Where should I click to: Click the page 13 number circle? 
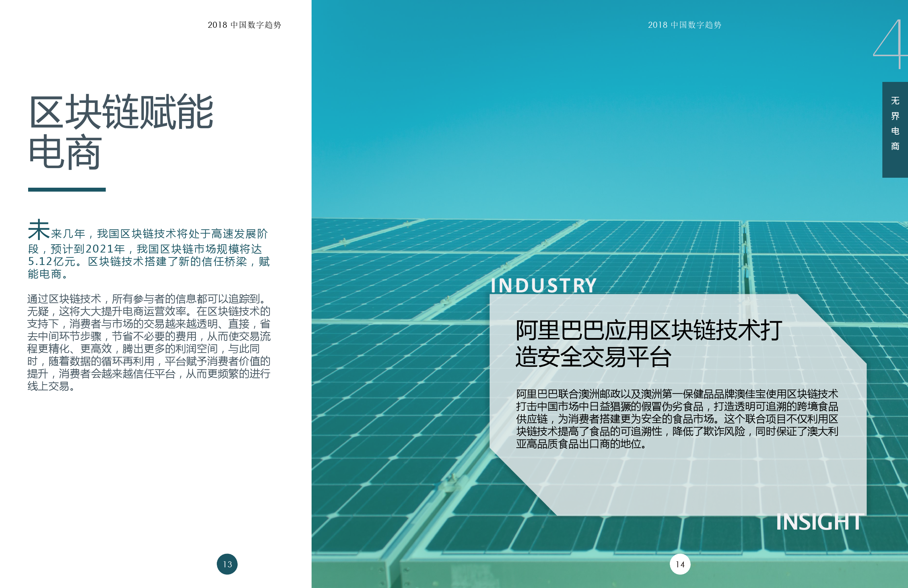click(227, 564)
